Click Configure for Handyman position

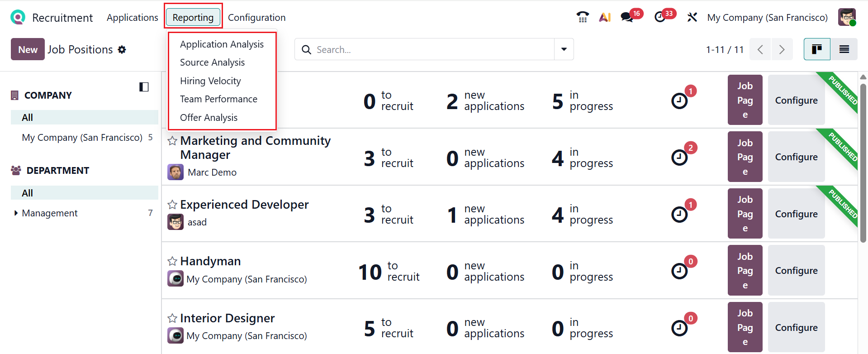(x=796, y=271)
